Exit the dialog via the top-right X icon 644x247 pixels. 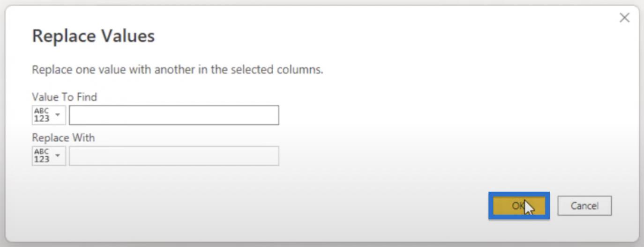pos(624,18)
